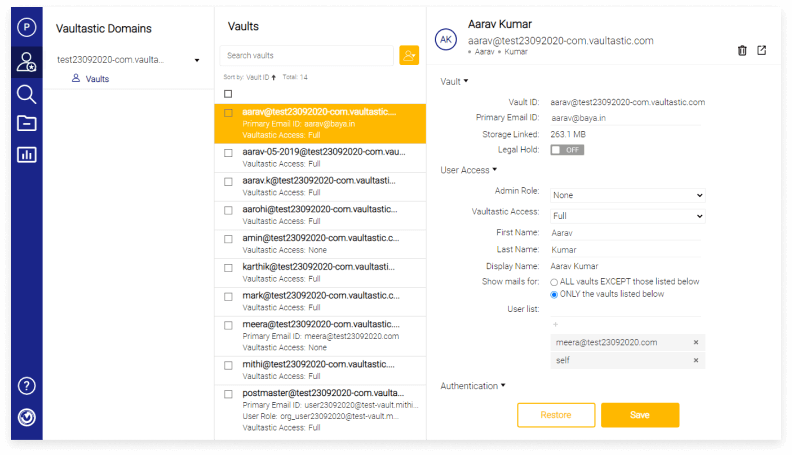Edit the Last Name field
792x455 pixels.
coord(626,249)
